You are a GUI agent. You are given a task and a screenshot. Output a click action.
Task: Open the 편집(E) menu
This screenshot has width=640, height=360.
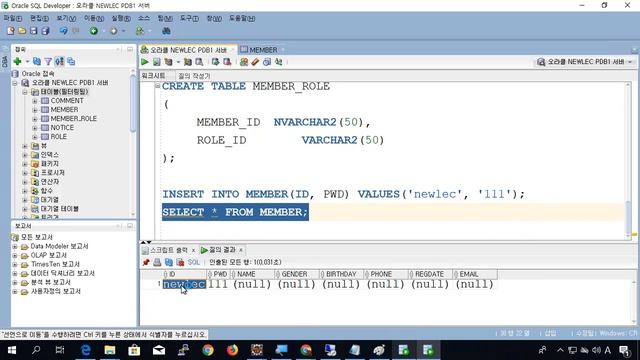39,18
